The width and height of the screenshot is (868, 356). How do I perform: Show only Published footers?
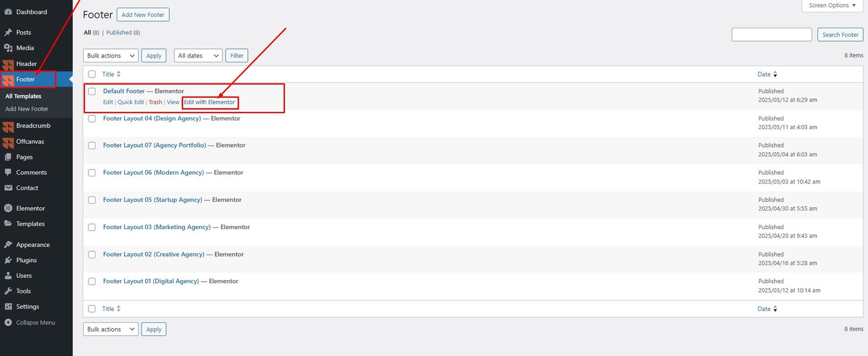pyautogui.click(x=119, y=33)
